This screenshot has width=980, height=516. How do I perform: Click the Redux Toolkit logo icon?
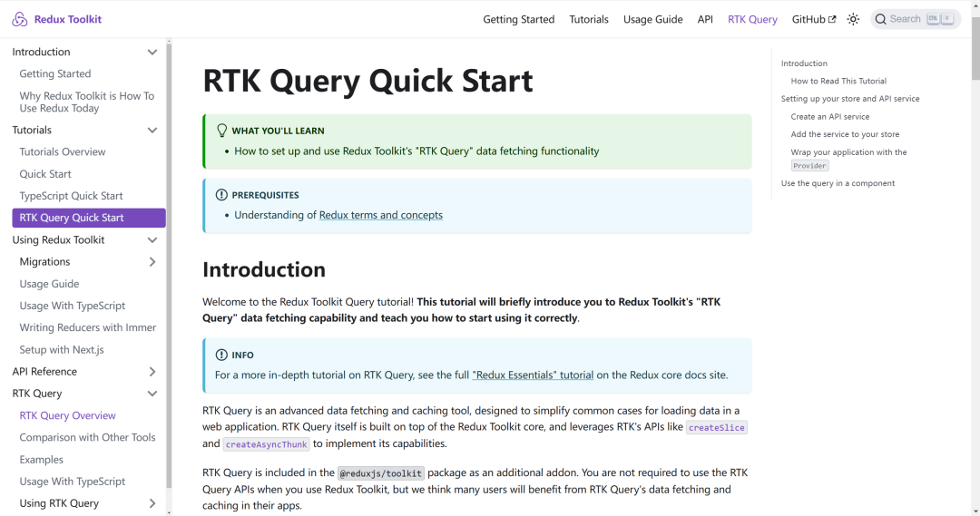20,19
